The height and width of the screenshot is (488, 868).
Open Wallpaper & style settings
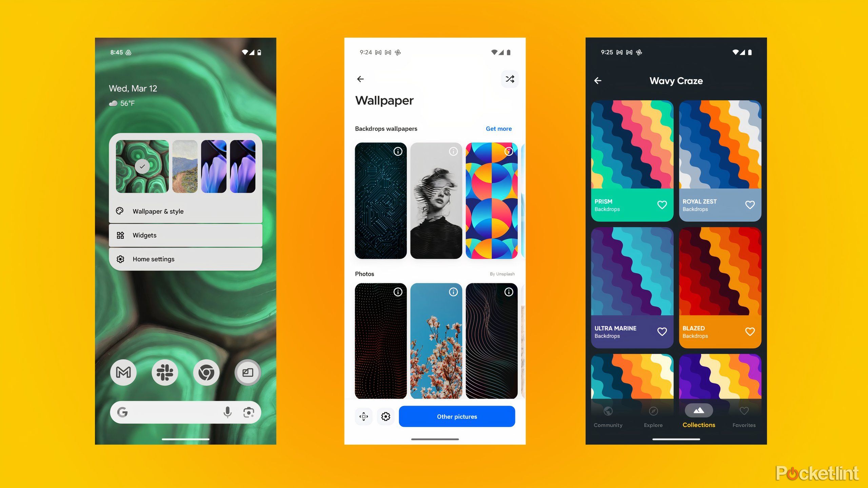tap(185, 211)
